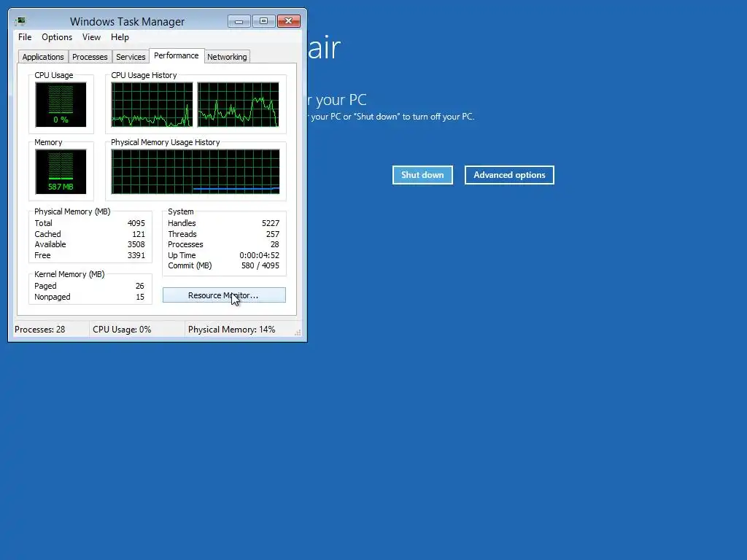The width and height of the screenshot is (747, 560).
Task: Open the Options menu
Action: [57, 37]
